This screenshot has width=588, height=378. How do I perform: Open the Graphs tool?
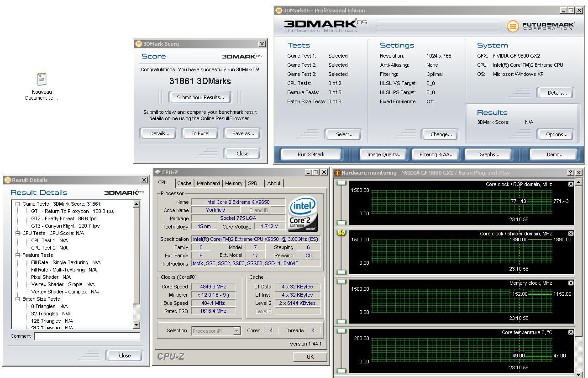(x=489, y=154)
